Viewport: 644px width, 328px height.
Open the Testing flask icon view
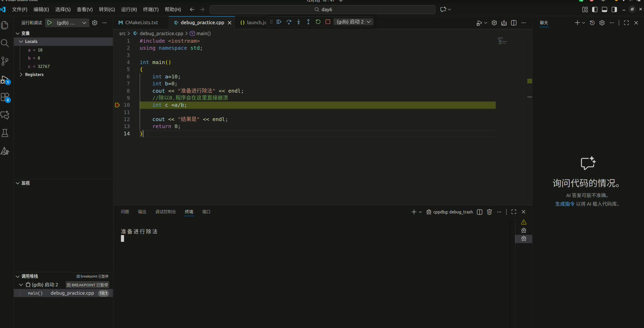click(x=5, y=133)
